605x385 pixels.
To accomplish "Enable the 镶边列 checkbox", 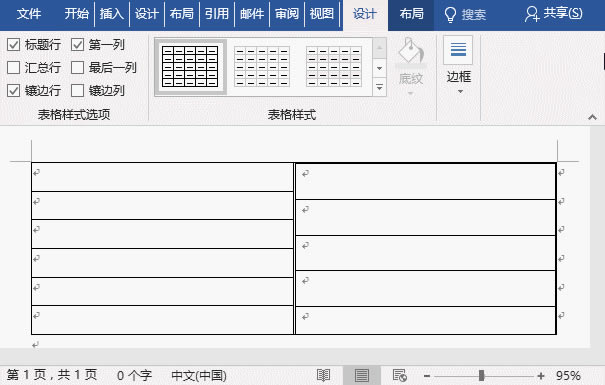I will pyautogui.click(x=78, y=91).
